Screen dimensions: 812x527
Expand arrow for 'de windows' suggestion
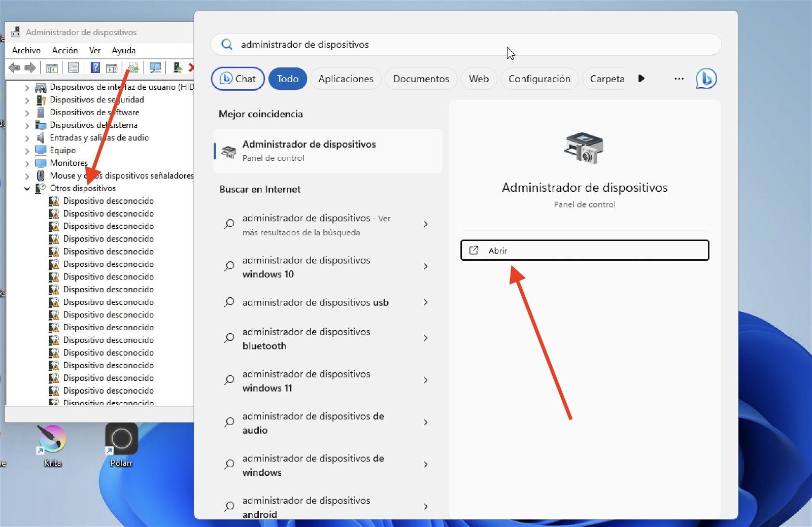click(425, 465)
